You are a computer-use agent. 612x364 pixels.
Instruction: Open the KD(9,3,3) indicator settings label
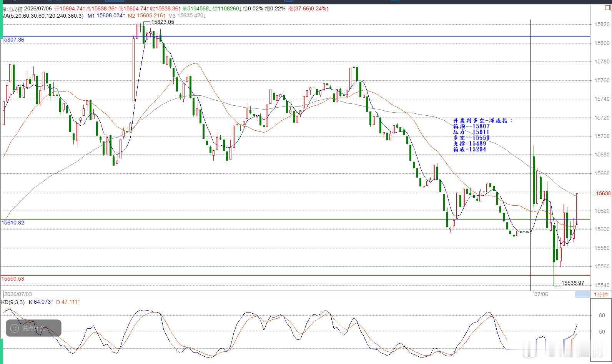13,302
